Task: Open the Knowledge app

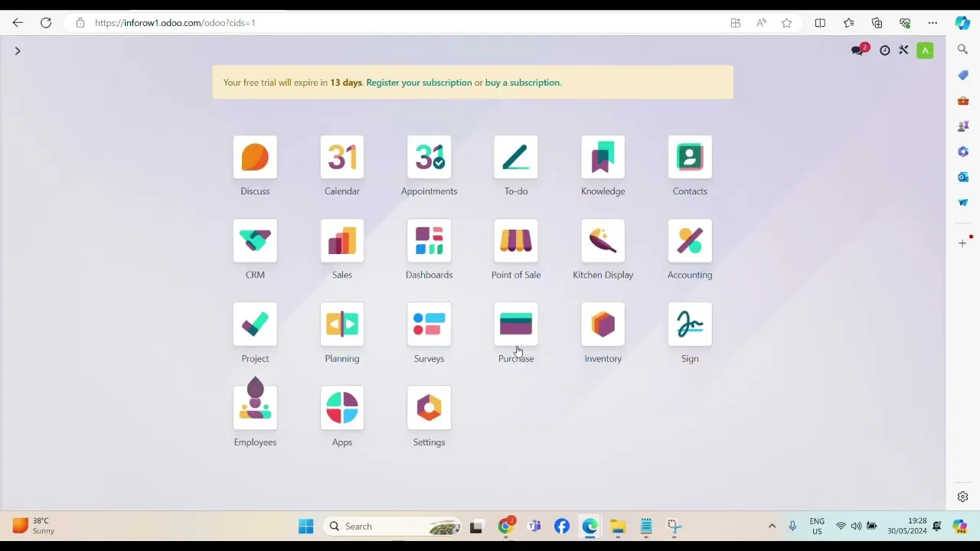Action: coord(603,158)
